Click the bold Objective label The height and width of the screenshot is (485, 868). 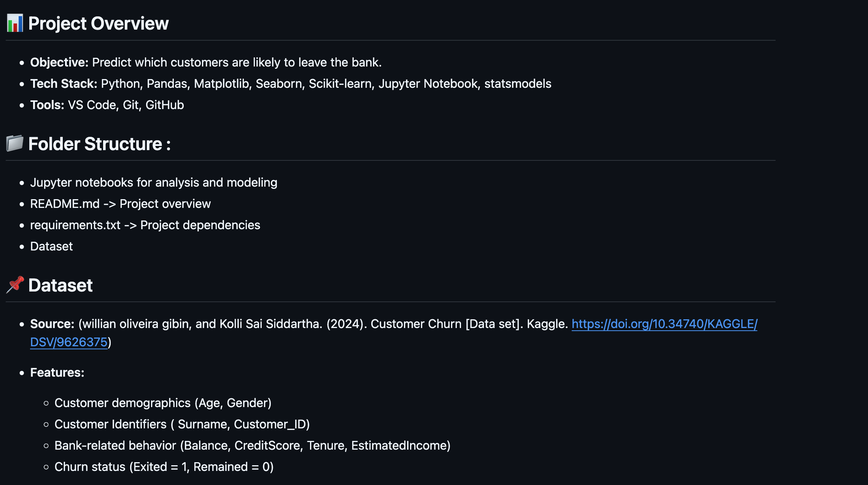pyautogui.click(x=59, y=62)
